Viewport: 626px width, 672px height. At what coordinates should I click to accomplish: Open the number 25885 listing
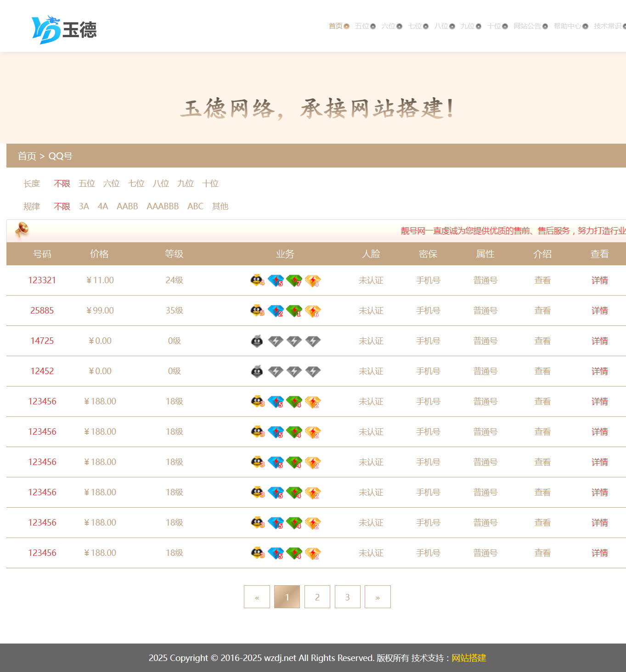[42, 311]
